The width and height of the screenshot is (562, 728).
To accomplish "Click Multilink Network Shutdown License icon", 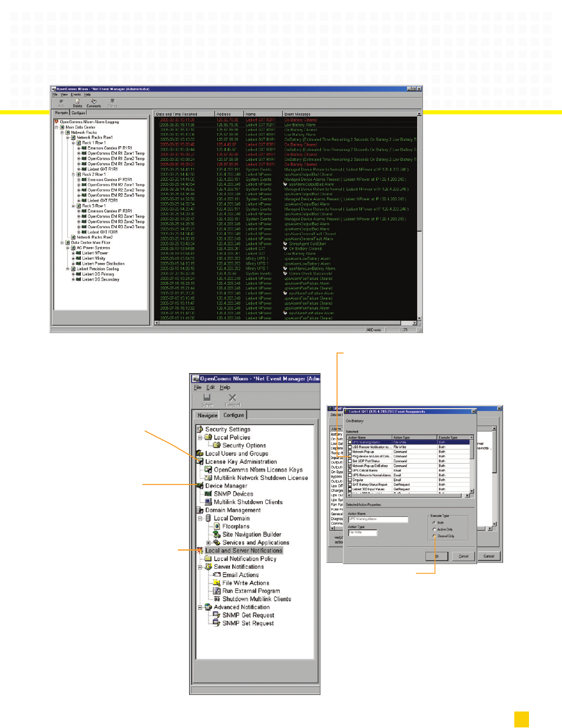I will coord(208,477).
